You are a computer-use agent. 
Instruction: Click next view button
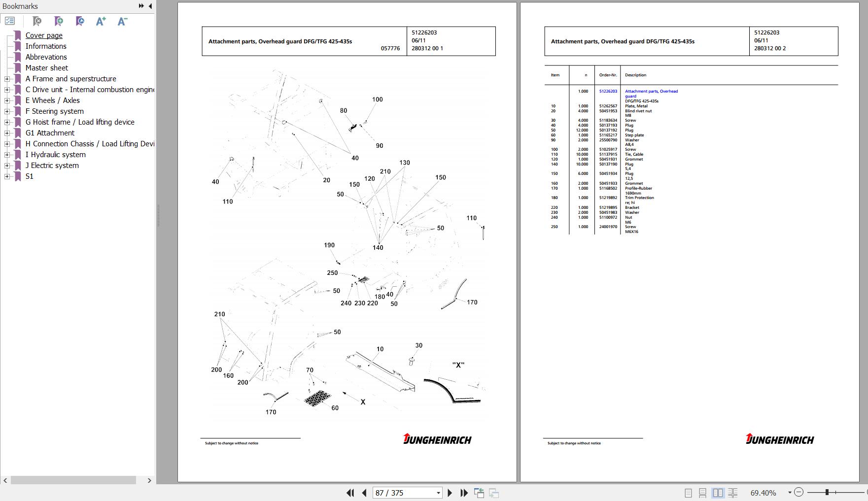tap(494, 493)
